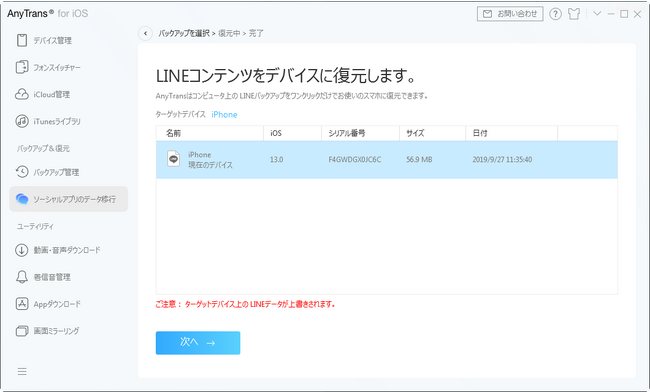Open 動画・音声ダウンロード download icon
This screenshot has height=392, width=650.
pyautogui.click(x=22, y=250)
